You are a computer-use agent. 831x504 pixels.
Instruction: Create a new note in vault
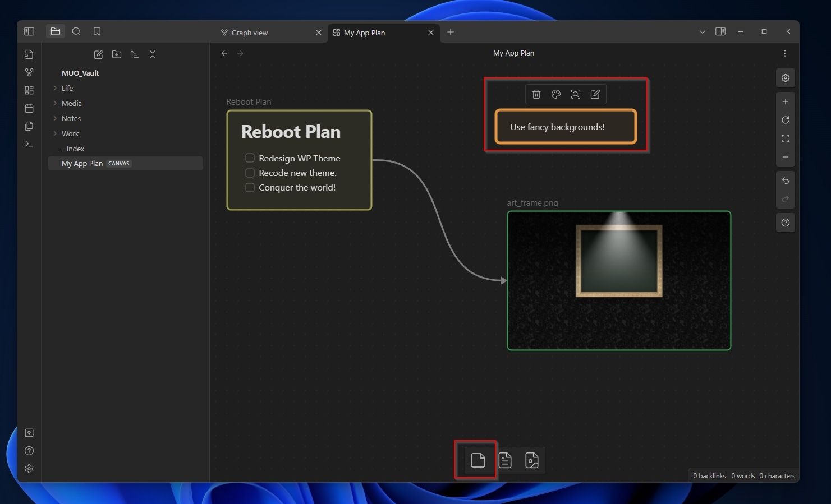(98, 54)
